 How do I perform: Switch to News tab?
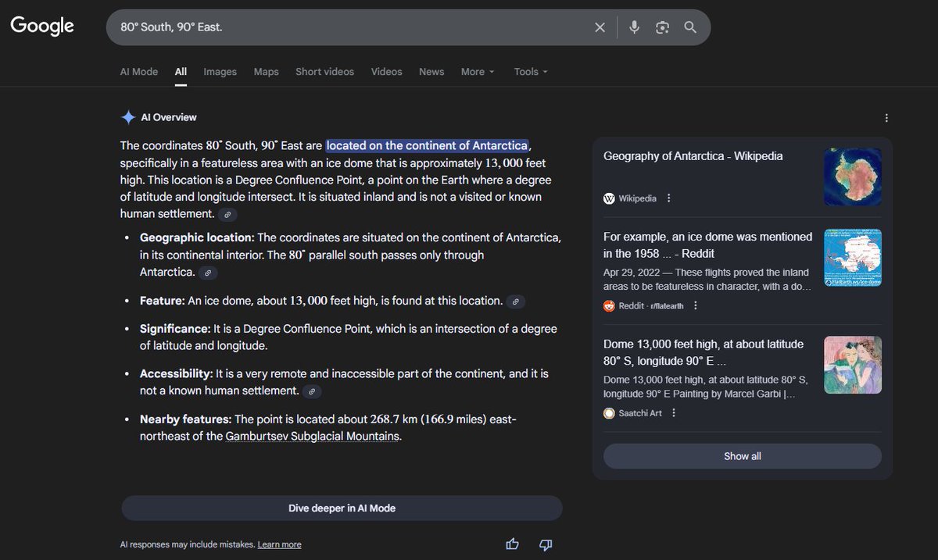tap(431, 72)
